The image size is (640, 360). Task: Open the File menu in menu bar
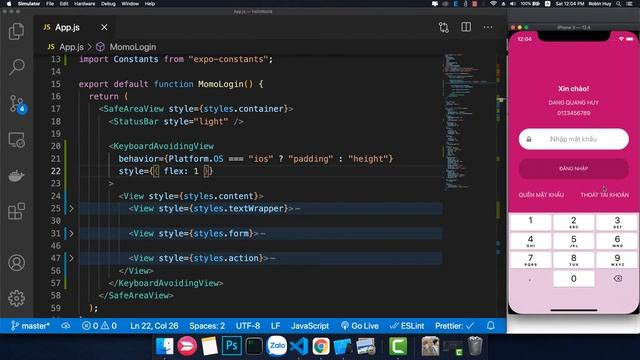click(50, 4)
